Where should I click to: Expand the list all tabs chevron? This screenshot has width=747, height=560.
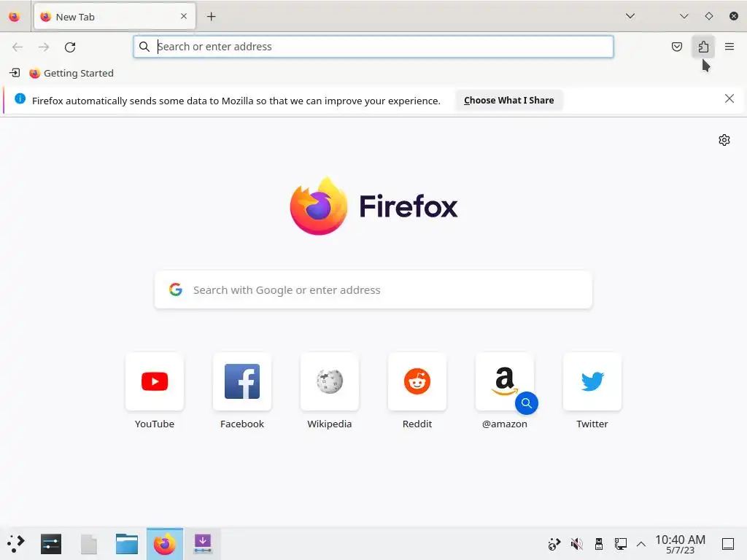[630, 16]
